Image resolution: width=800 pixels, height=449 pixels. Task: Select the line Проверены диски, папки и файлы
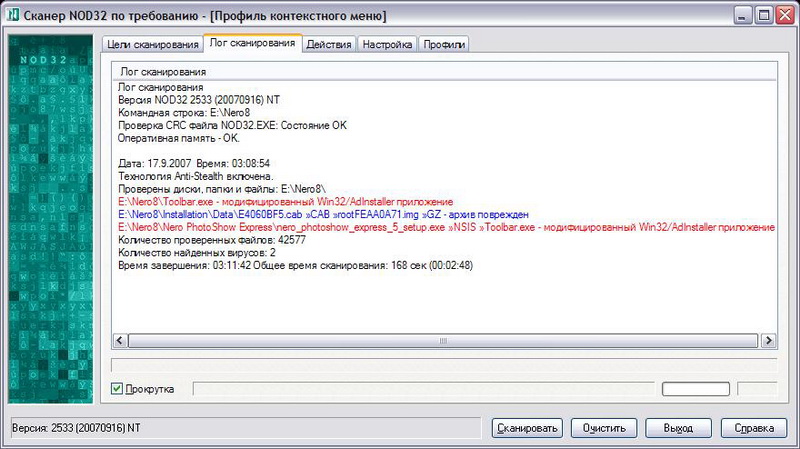point(222,189)
